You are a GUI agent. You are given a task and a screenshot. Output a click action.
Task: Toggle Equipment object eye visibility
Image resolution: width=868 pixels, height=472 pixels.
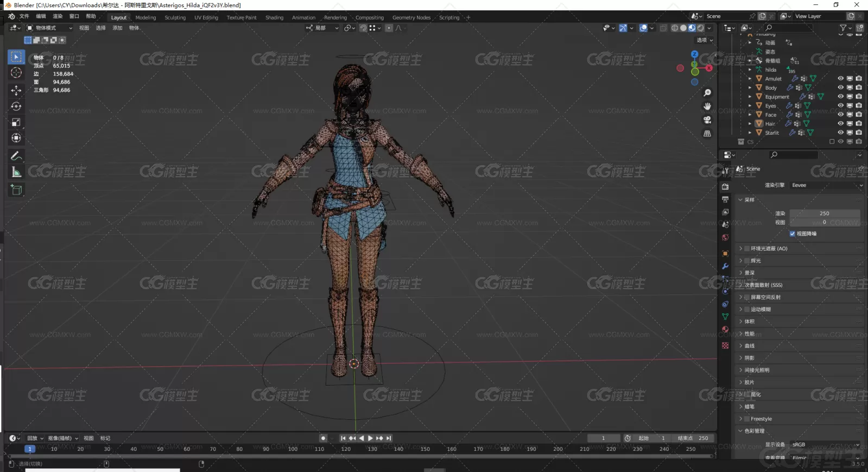[x=840, y=97]
